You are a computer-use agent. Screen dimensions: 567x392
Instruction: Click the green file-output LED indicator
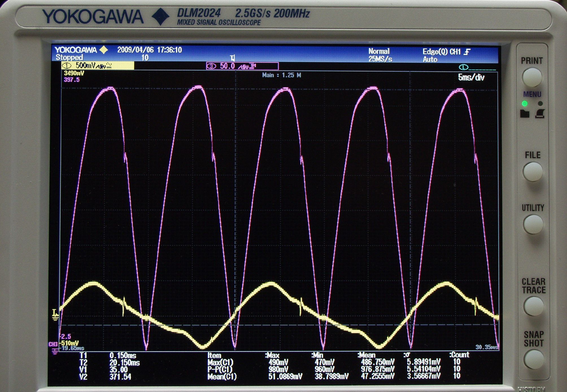(x=525, y=104)
